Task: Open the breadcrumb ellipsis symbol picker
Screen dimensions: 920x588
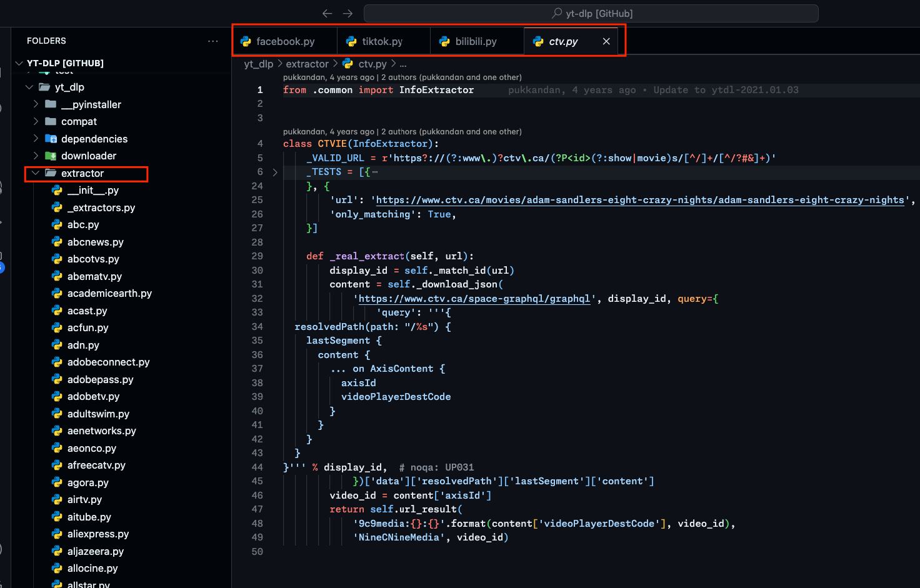Action: [x=403, y=64]
